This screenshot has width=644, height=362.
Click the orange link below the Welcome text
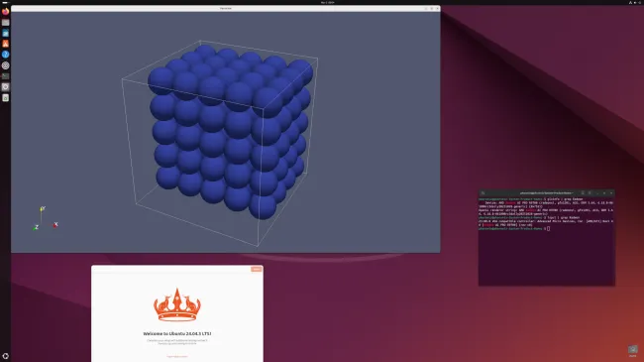[x=177, y=356]
